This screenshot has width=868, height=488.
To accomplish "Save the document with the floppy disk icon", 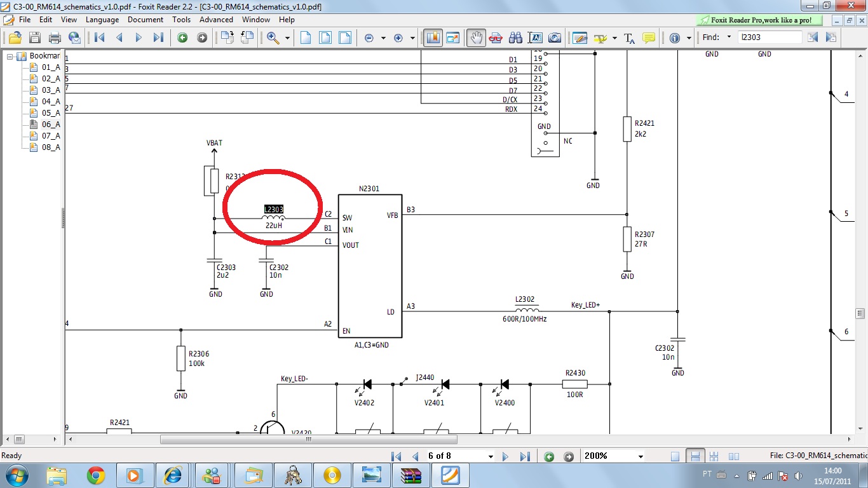I will [x=35, y=37].
